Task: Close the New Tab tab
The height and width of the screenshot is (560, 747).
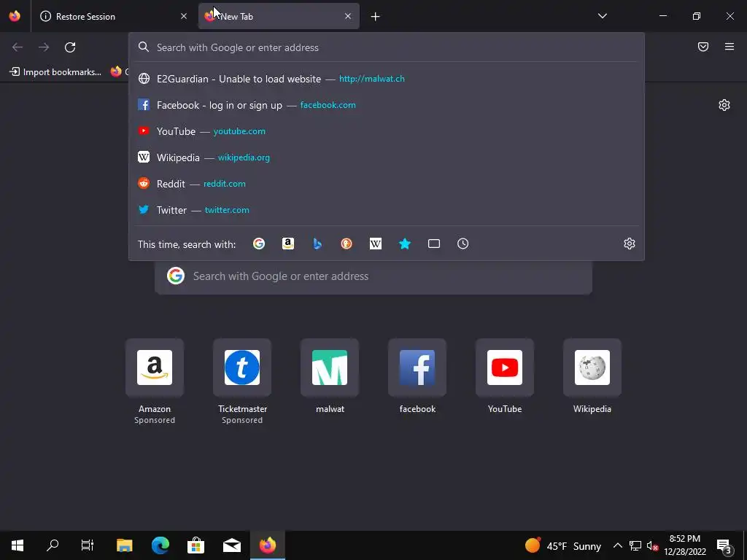Action: coord(348,16)
